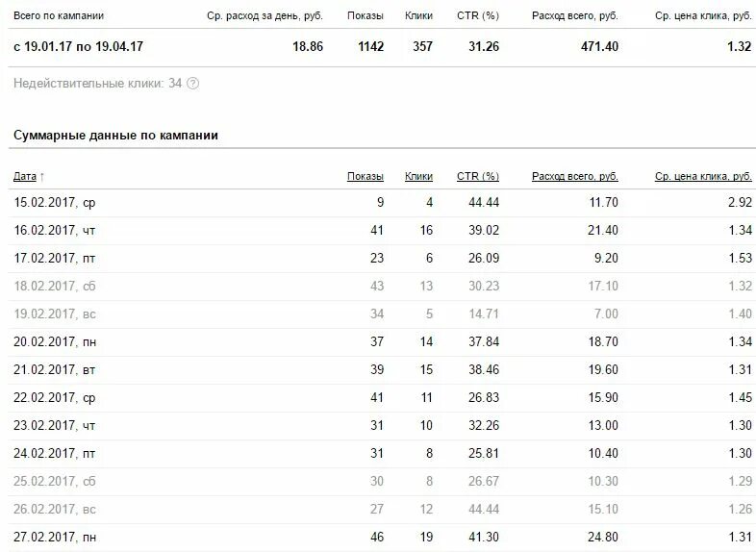
Task: Sort table by CTR (%) column header
Action: point(478,176)
